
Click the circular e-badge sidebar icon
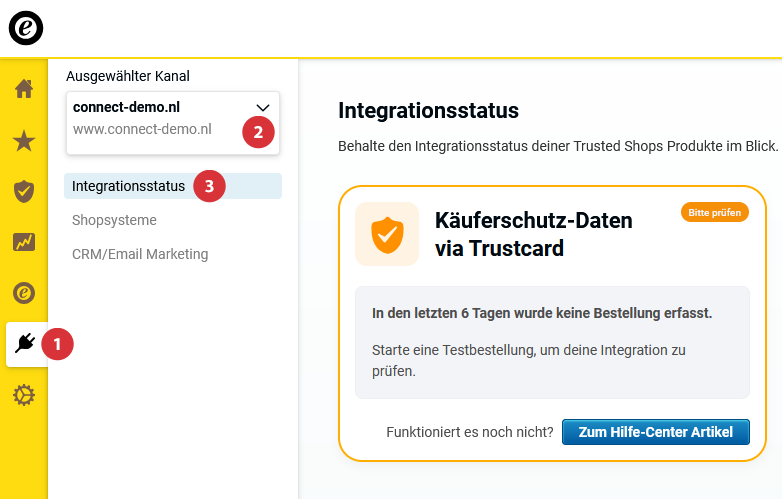pos(24,293)
